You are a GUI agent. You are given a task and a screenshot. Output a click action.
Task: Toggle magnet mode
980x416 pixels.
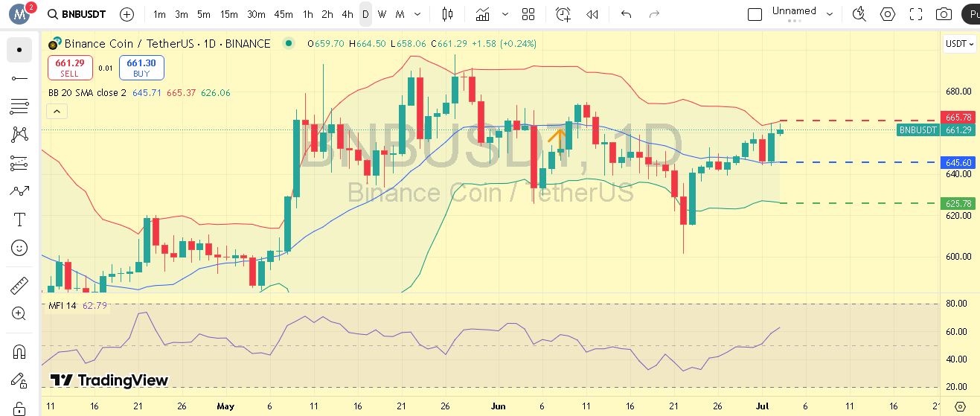[19, 352]
